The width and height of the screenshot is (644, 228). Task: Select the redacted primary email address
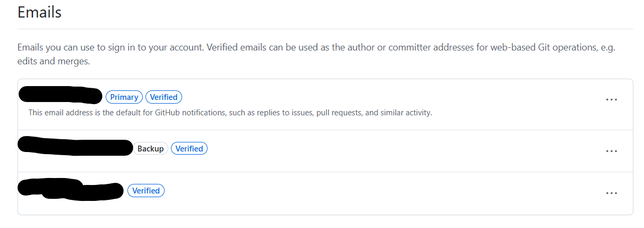pyautogui.click(x=60, y=95)
